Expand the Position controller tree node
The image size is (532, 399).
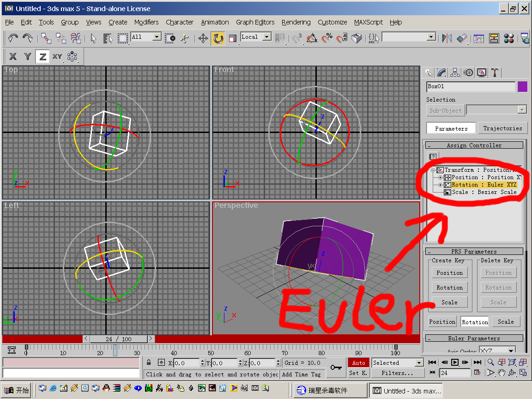pyautogui.click(x=440, y=177)
